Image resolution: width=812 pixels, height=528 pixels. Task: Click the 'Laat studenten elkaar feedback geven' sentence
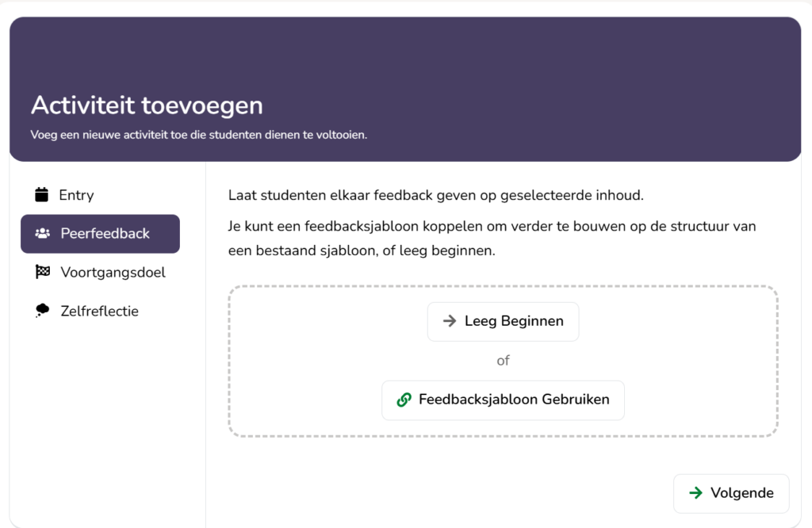coord(435,196)
